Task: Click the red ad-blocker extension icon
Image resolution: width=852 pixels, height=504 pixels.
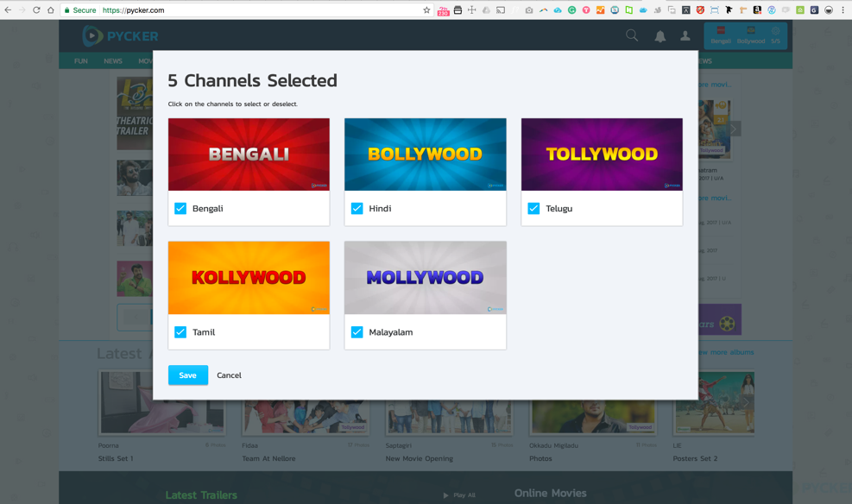Action: tap(700, 9)
